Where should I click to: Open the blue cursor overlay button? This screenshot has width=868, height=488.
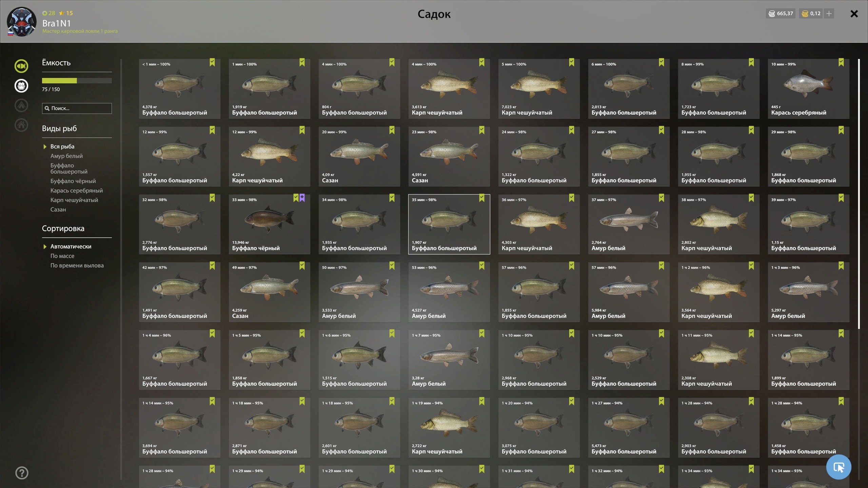pos(839,467)
